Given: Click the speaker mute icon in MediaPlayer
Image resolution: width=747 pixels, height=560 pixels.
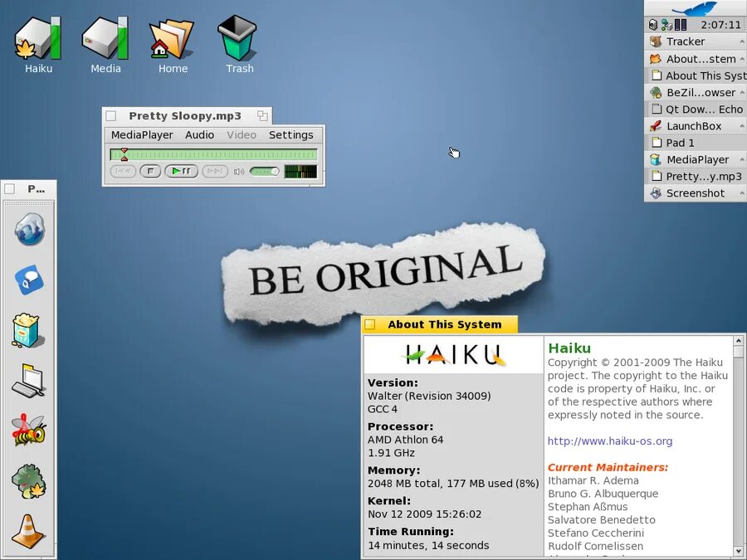Looking at the screenshot, I should point(239,172).
